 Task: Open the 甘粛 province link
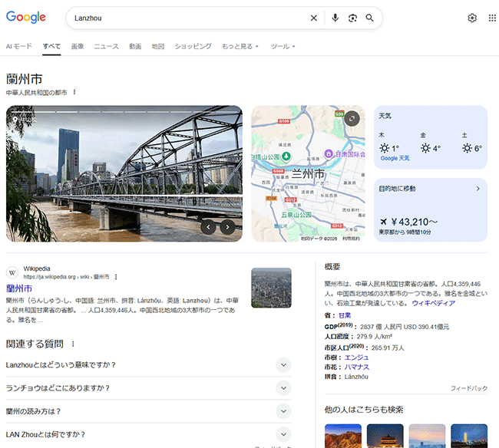pyautogui.click(x=345, y=315)
